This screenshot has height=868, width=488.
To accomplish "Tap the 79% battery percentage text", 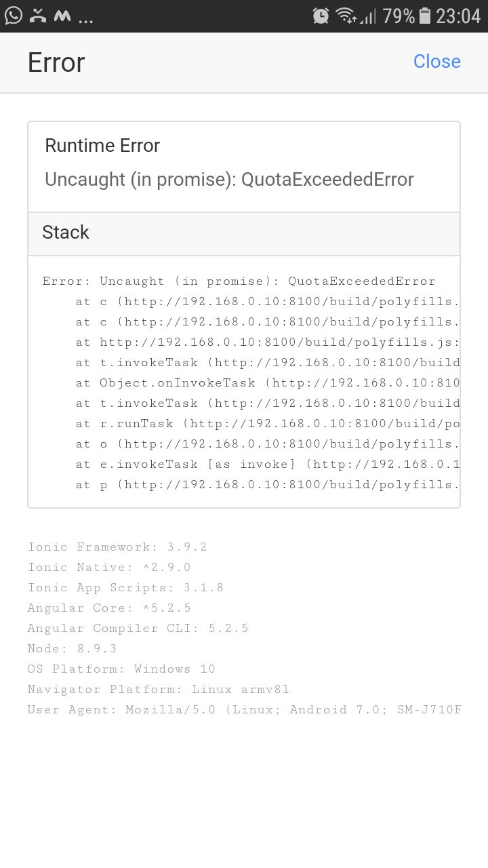I will point(399,16).
